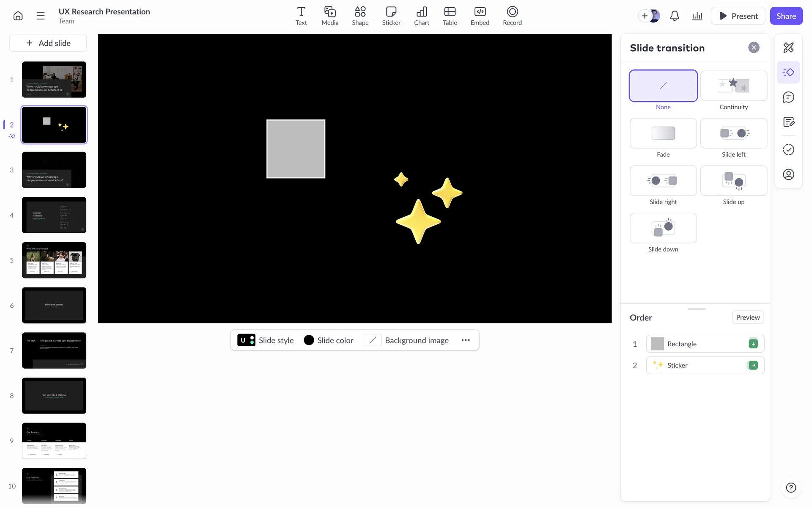The image size is (812, 508).
Task: Open Slide style options
Action: click(x=266, y=340)
